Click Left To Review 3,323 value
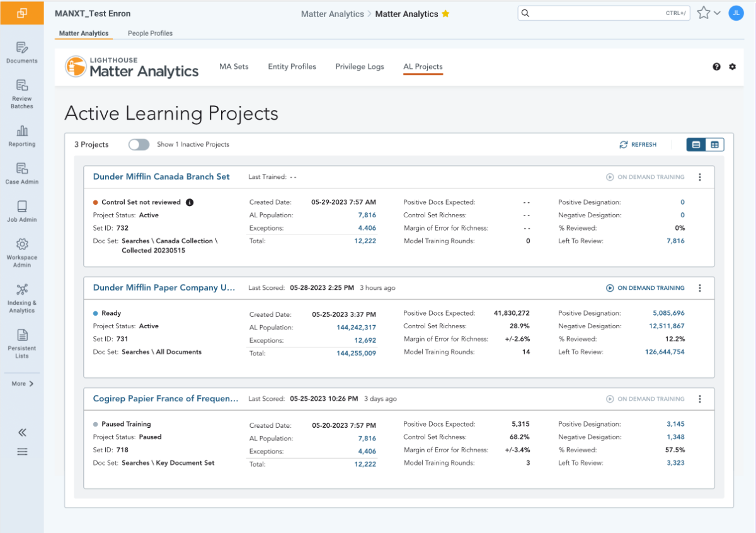This screenshot has width=756, height=533. click(x=676, y=463)
